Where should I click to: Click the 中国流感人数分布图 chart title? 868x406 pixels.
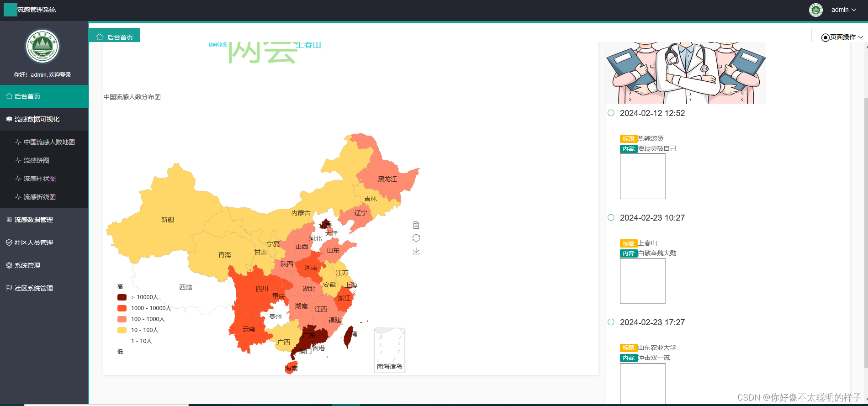(x=132, y=97)
